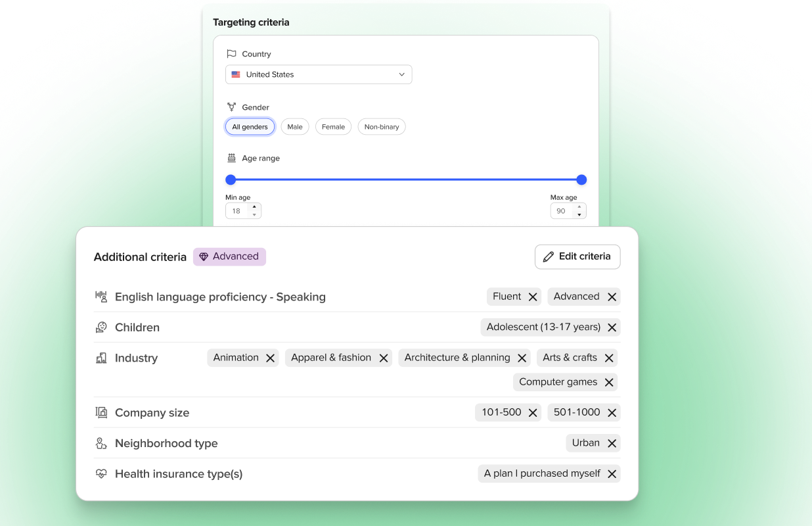The width and height of the screenshot is (812, 526).
Task: Remove the Apparel & fashion tag
Action: (x=384, y=358)
